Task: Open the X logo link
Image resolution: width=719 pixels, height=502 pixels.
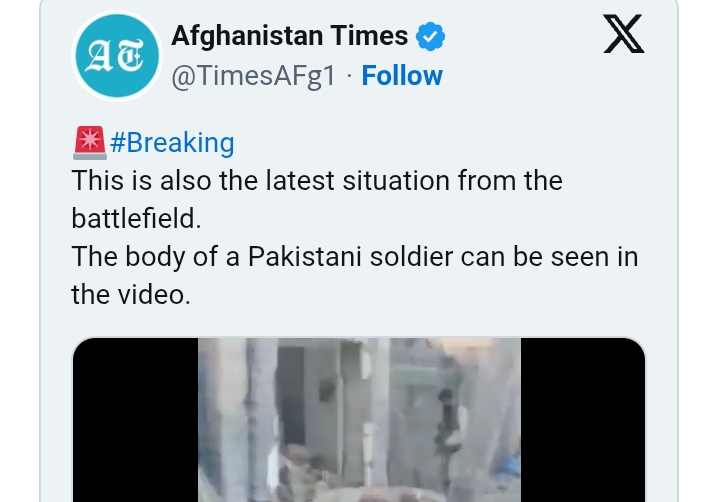Action: [624, 33]
